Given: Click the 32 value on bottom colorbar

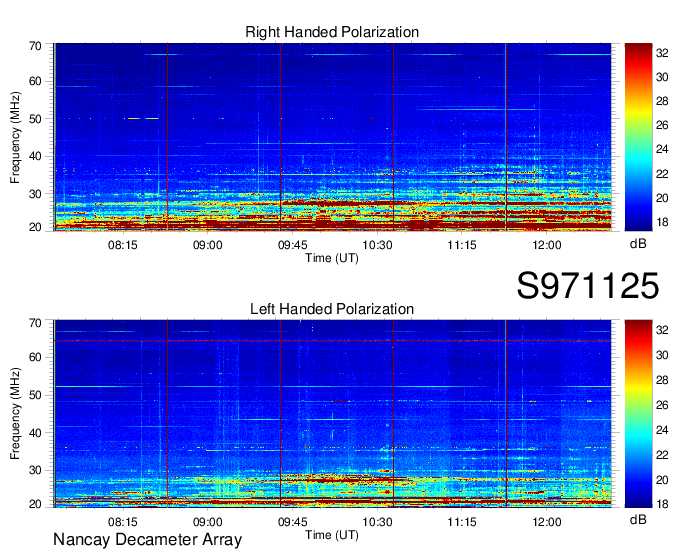Looking at the screenshot, I should click(x=662, y=330).
